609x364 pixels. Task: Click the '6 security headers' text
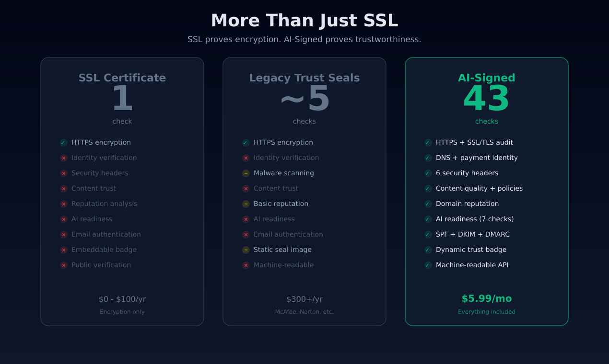(467, 173)
